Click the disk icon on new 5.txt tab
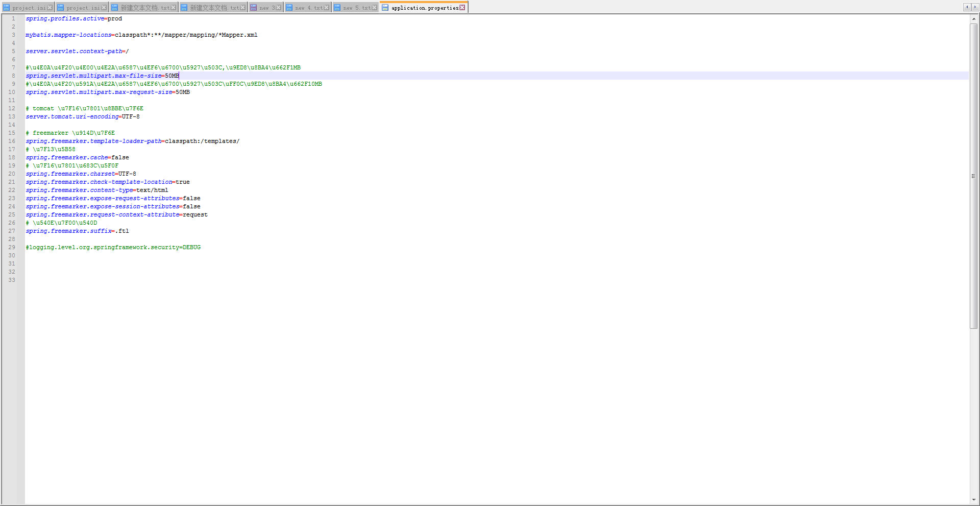980x506 pixels. pos(337,8)
